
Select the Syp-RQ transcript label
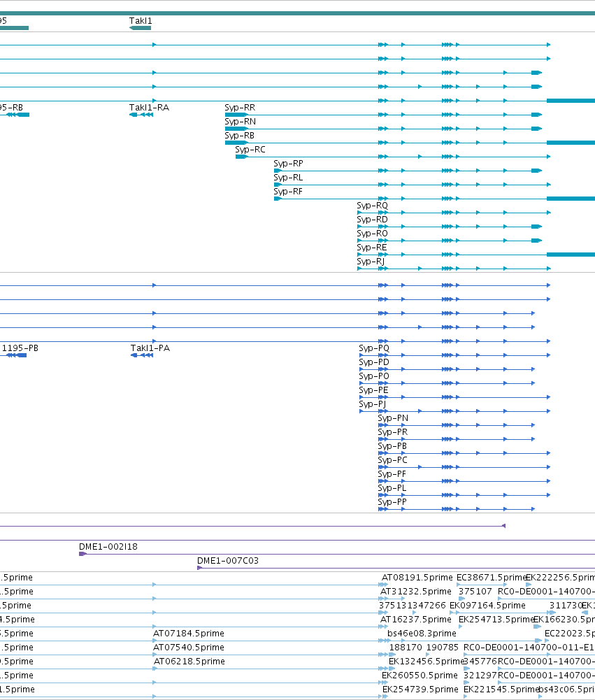click(x=372, y=206)
